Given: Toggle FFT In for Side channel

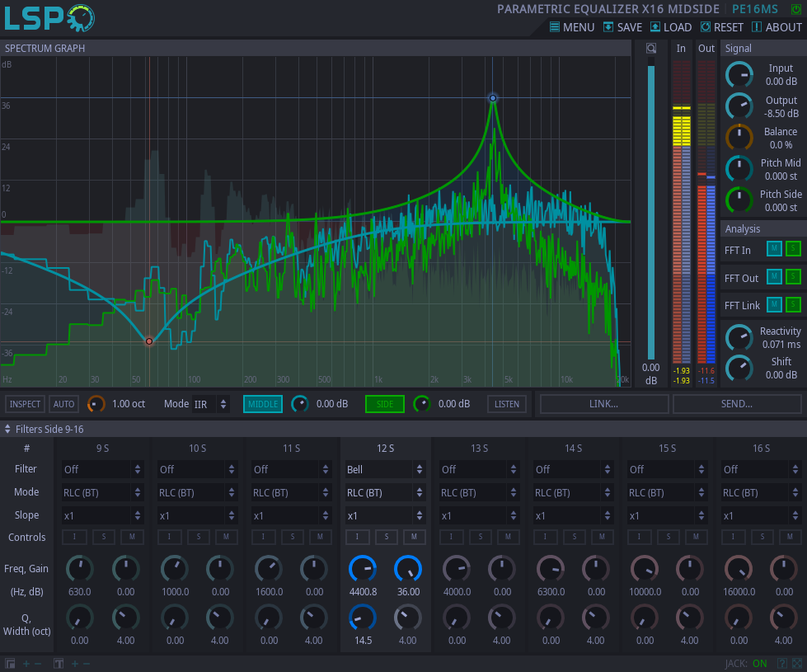Looking at the screenshot, I should tap(793, 249).
